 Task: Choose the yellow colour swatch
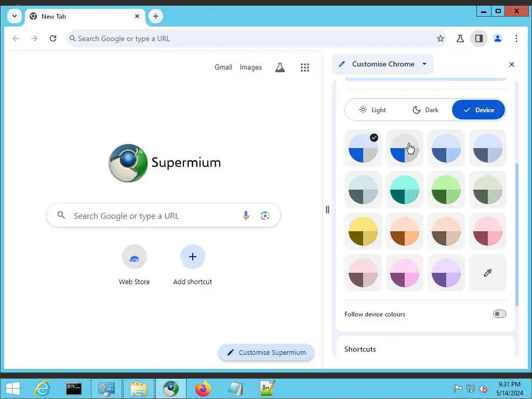click(363, 231)
